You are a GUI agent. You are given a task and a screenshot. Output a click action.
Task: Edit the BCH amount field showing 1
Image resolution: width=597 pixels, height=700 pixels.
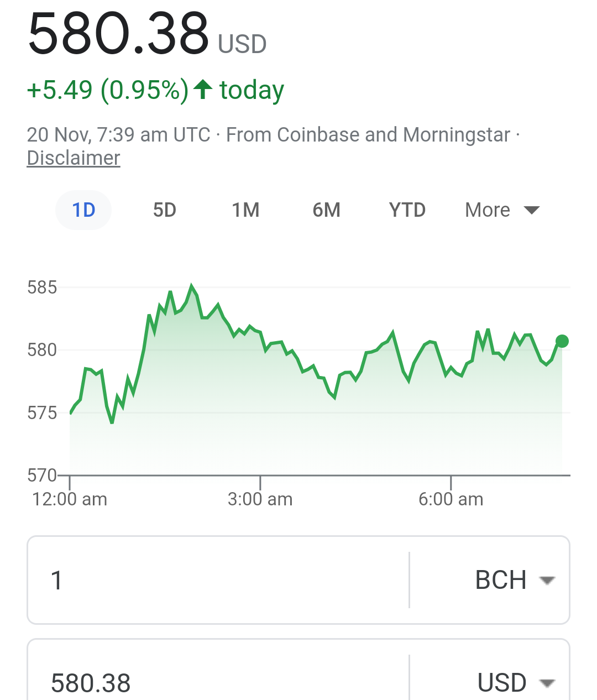(218, 580)
